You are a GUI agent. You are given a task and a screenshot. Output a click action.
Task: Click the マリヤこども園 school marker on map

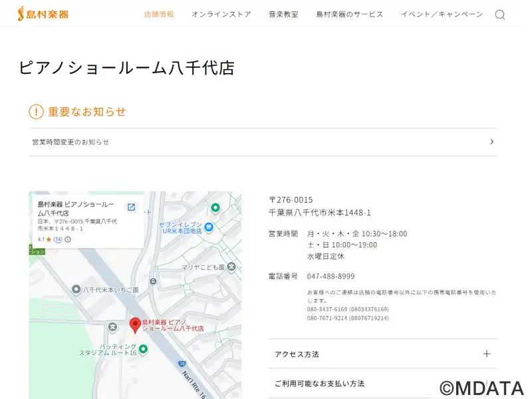click(x=231, y=267)
